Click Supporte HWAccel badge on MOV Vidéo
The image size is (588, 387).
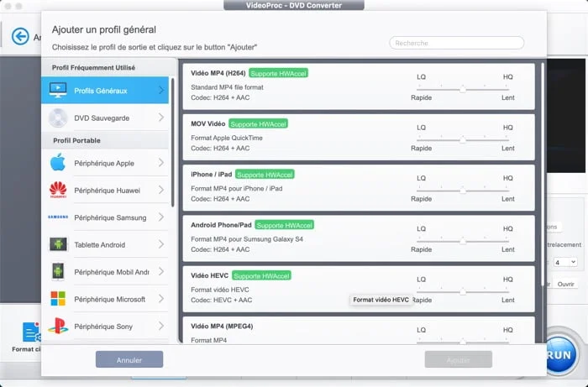pos(259,124)
